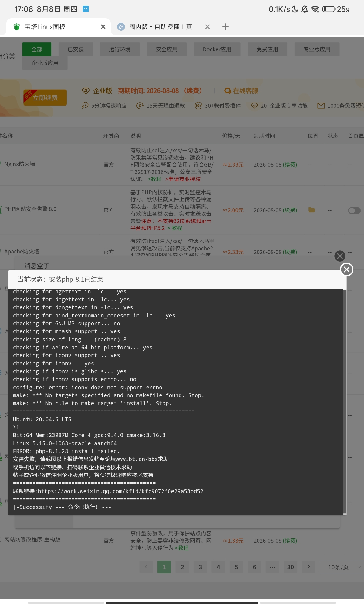Viewport: 364px width, 607px height.
Task: Click the 企业版 diamond icon
Action: point(86,90)
